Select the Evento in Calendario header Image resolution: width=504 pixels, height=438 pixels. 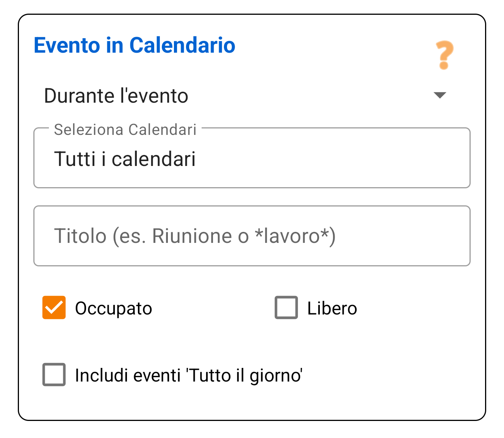tap(134, 45)
